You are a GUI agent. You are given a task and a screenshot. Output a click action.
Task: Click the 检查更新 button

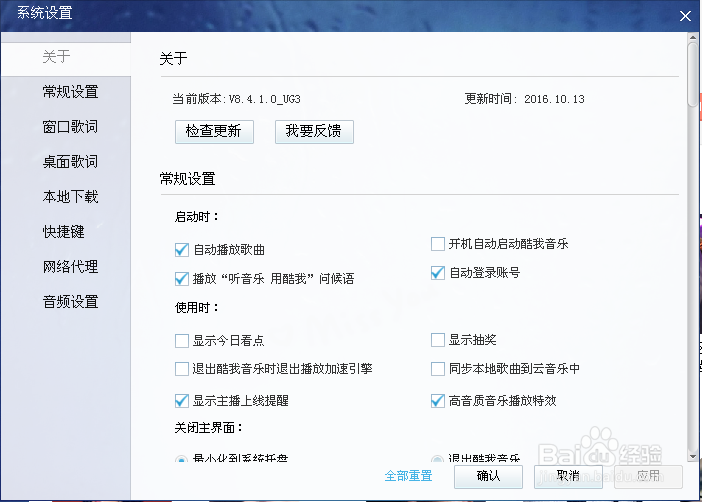tap(214, 132)
